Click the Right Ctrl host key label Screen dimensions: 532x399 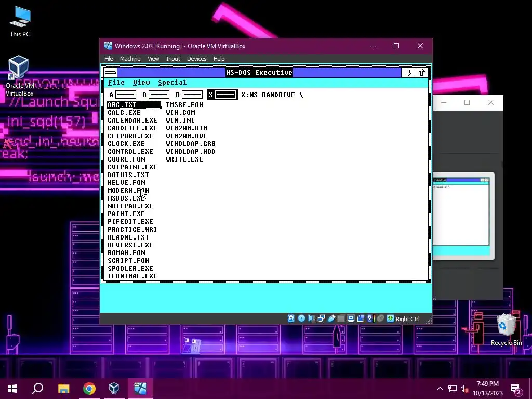407,319
